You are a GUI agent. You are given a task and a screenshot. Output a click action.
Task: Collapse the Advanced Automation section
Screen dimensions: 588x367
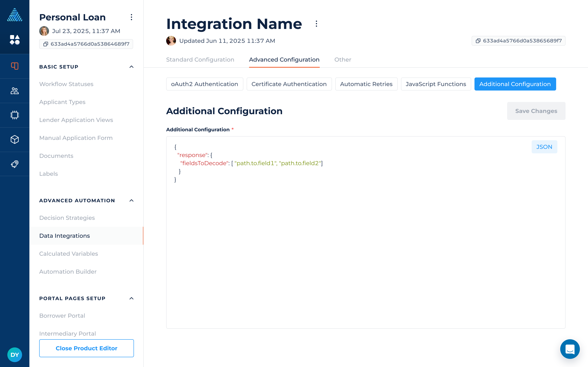[131, 200]
